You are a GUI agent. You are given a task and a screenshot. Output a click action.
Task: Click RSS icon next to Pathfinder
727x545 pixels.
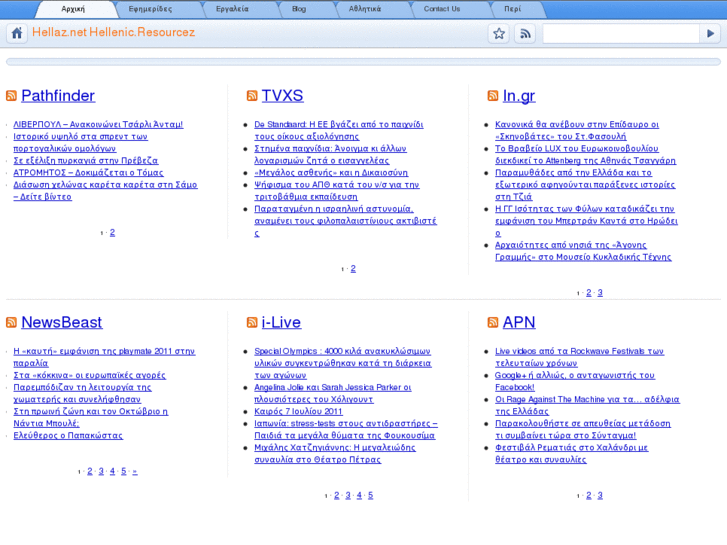tap(11, 96)
